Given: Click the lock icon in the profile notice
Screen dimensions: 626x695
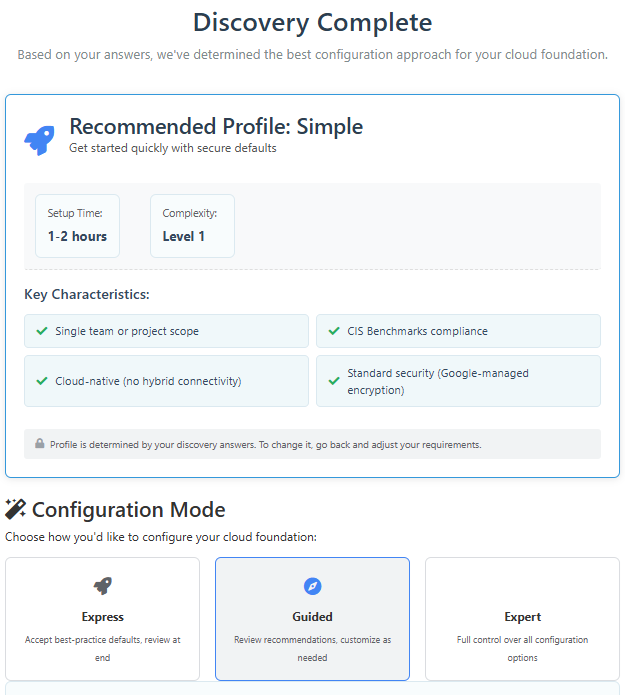Looking at the screenshot, I should (x=40, y=443).
